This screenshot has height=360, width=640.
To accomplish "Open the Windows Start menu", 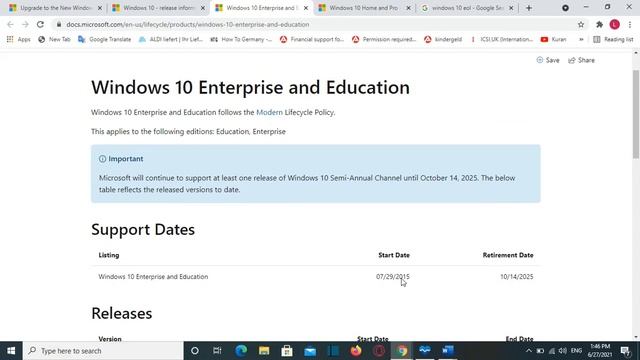I will pos(11,351).
